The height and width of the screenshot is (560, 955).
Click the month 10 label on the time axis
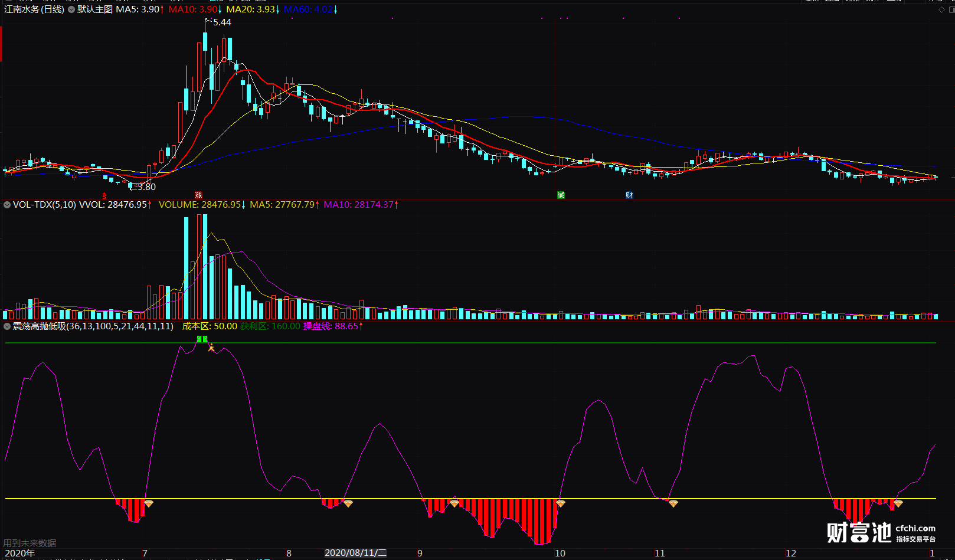coord(560,554)
